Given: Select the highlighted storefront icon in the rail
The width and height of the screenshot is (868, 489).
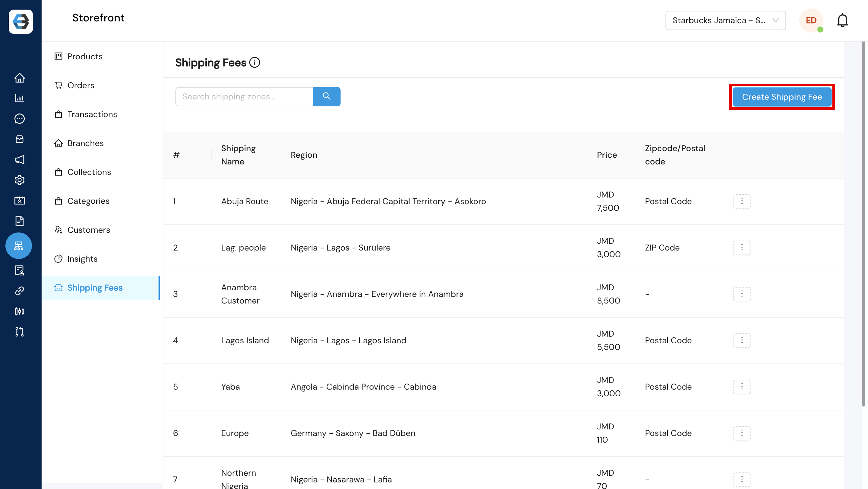Looking at the screenshot, I should (19, 246).
